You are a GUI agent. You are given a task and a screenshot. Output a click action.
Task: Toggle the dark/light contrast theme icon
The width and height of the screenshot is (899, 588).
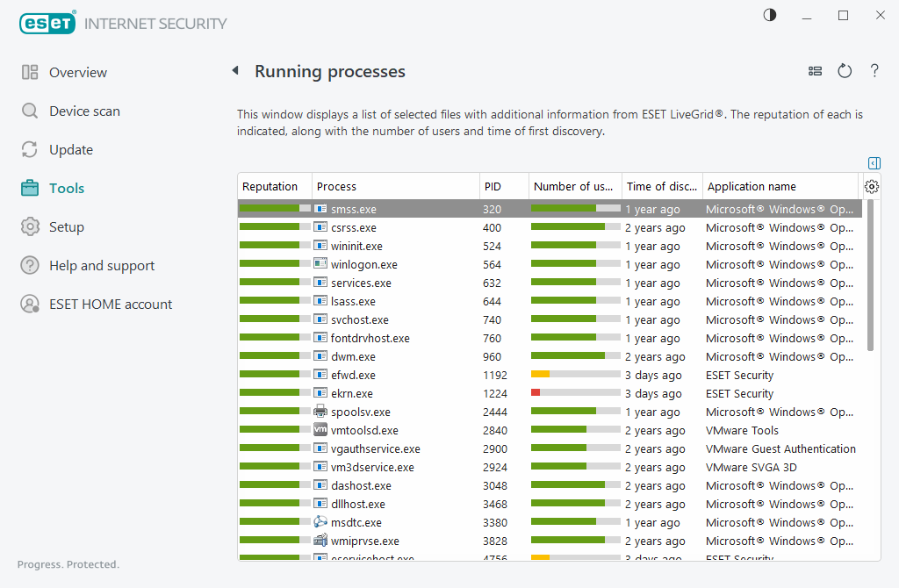click(x=770, y=15)
